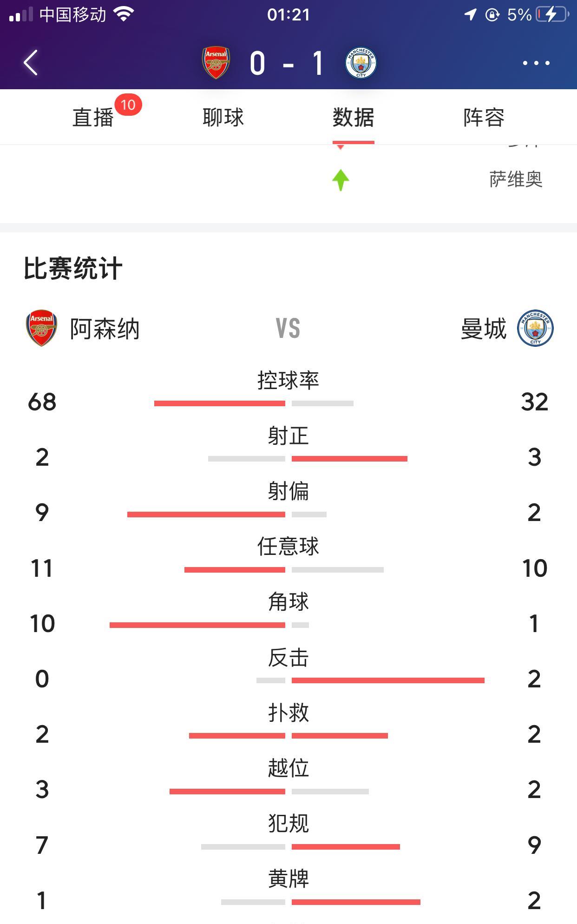This screenshot has width=577, height=924.
Task: Tap Arsenal crest in score header
Action: click(x=216, y=63)
